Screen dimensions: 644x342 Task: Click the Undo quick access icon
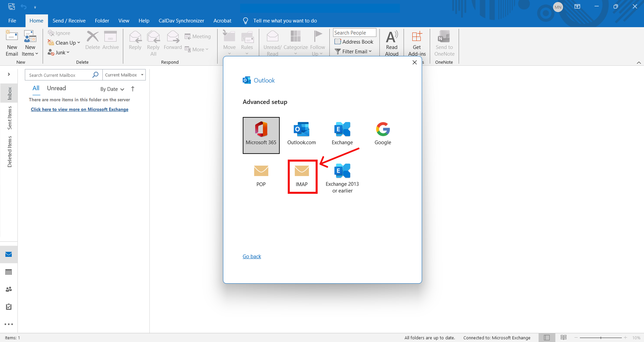tap(24, 7)
